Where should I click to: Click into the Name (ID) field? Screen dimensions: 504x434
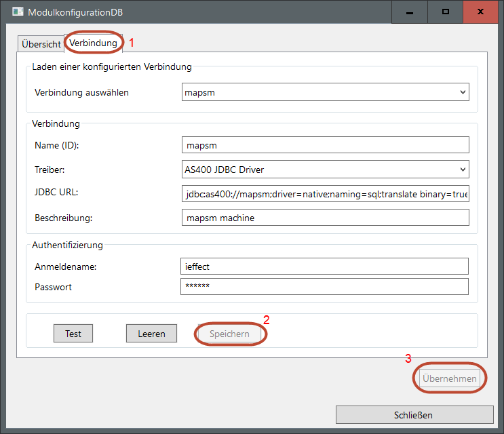pos(326,145)
